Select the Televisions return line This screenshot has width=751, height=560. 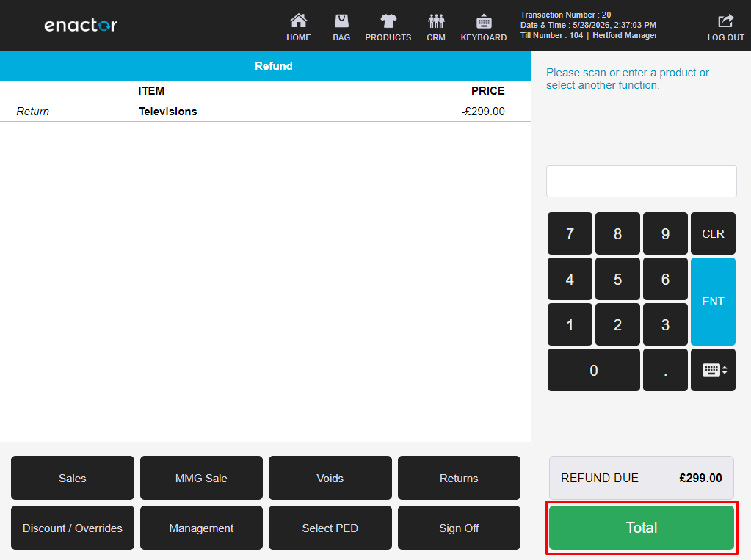(x=265, y=111)
